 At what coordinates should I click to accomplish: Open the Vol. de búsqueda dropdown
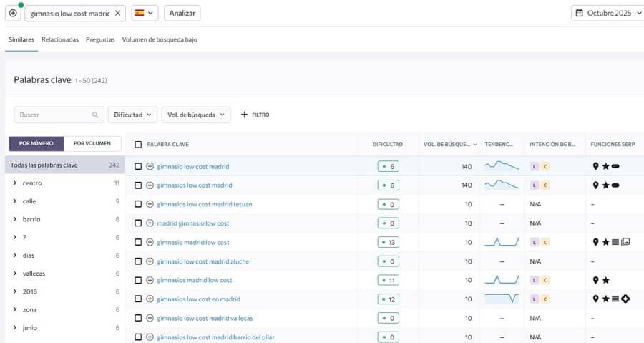tap(195, 115)
